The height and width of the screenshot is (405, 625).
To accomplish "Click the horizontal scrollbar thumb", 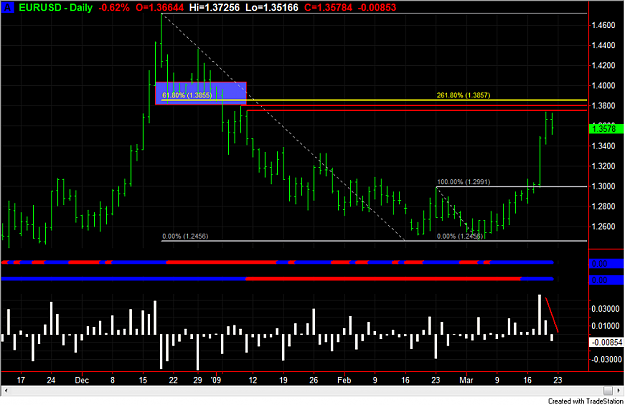I will pos(607,391).
